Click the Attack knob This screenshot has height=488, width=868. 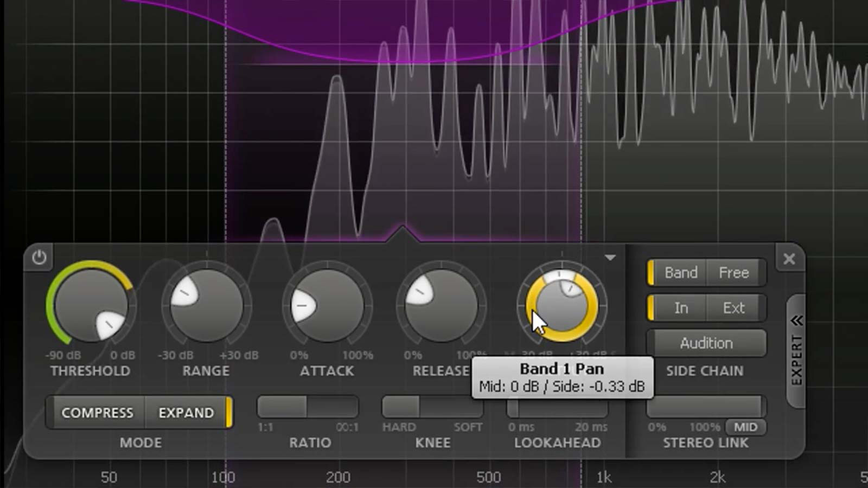(x=327, y=305)
